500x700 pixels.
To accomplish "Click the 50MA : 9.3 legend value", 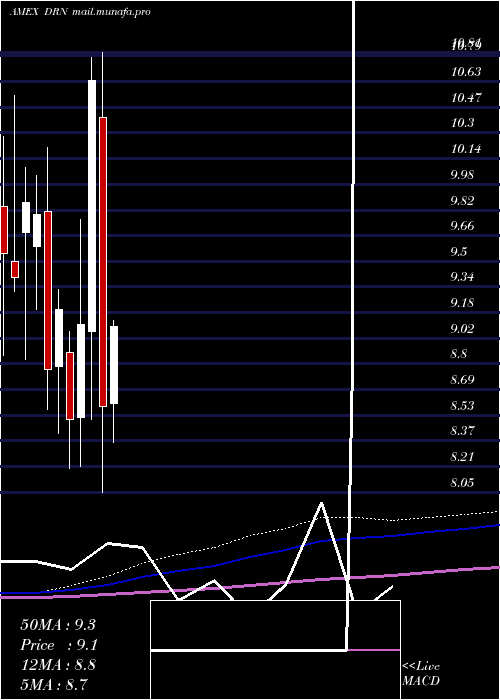I will 58,625.
